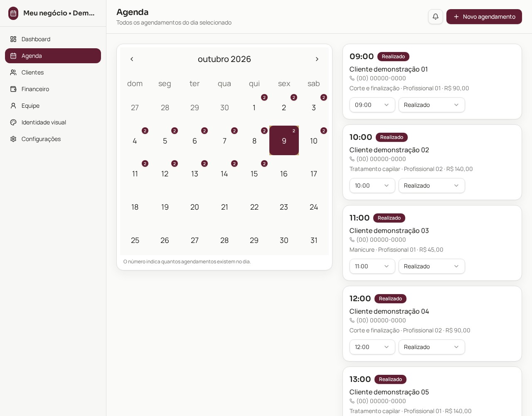Go to next month with right chevron
Image resolution: width=532 pixels, height=416 pixels.
pyautogui.click(x=317, y=59)
